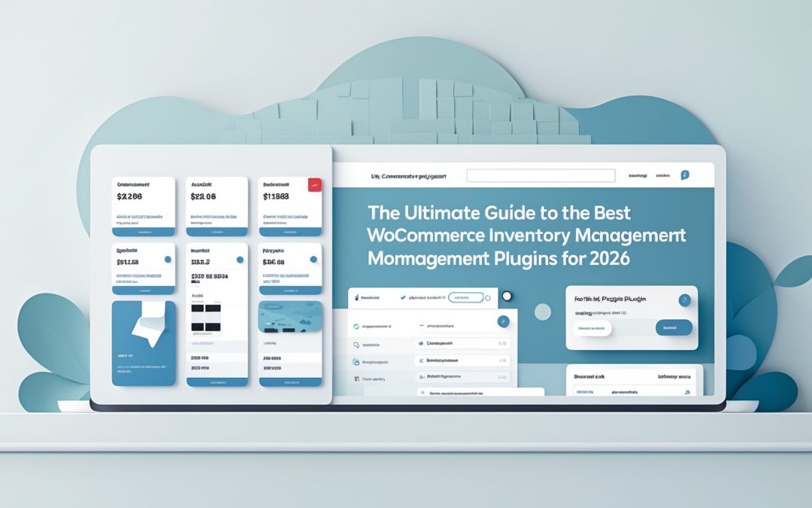
Task: Click the blue bottom bar of the $2206 card
Action: pyautogui.click(x=144, y=233)
